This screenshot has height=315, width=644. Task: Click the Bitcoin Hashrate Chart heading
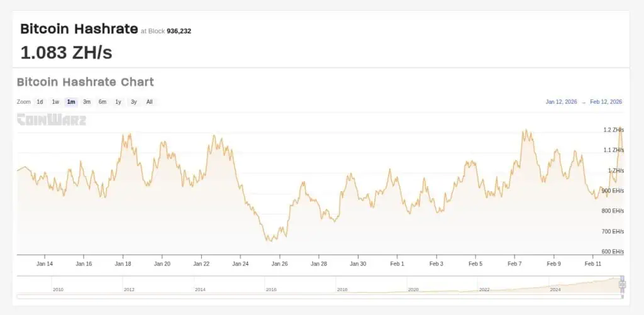tap(85, 82)
